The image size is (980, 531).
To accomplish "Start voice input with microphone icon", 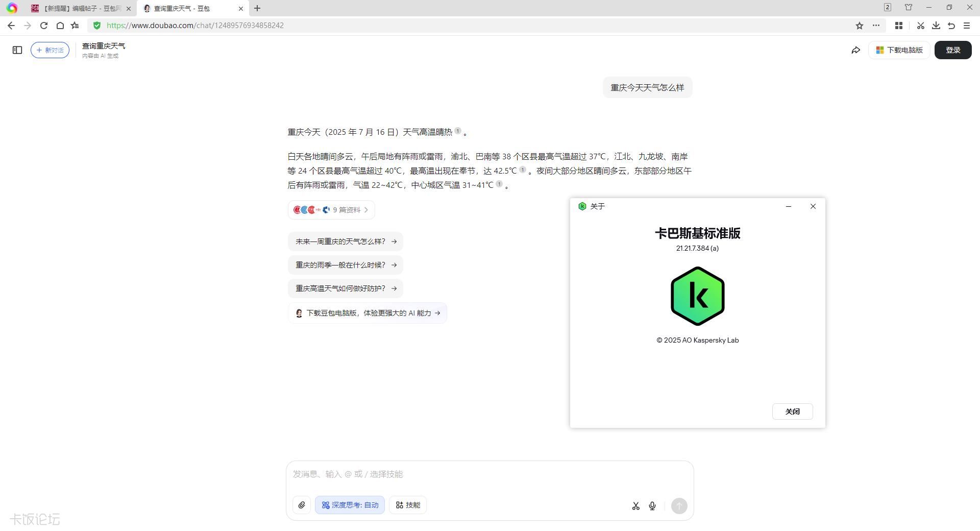I will point(652,506).
